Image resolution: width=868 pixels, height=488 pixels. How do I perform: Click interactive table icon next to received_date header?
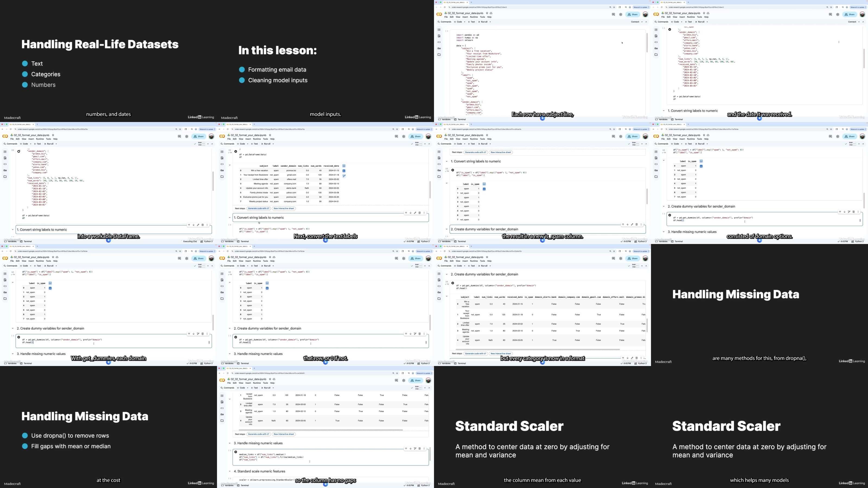coord(344,166)
